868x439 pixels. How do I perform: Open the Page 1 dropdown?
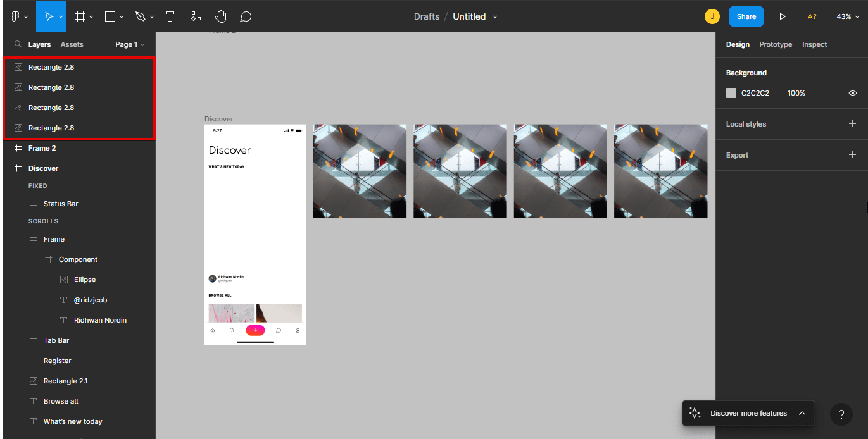[x=130, y=44]
